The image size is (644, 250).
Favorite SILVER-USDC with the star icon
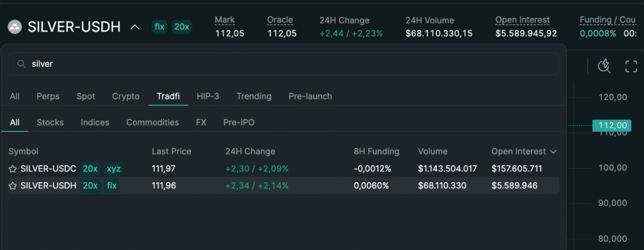pos(13,169)
